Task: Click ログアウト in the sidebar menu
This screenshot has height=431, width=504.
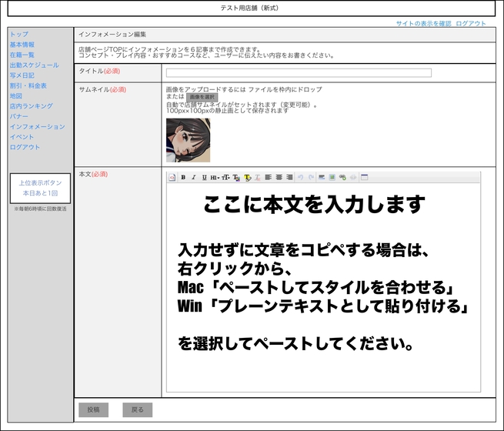Action: coord(25,147)
